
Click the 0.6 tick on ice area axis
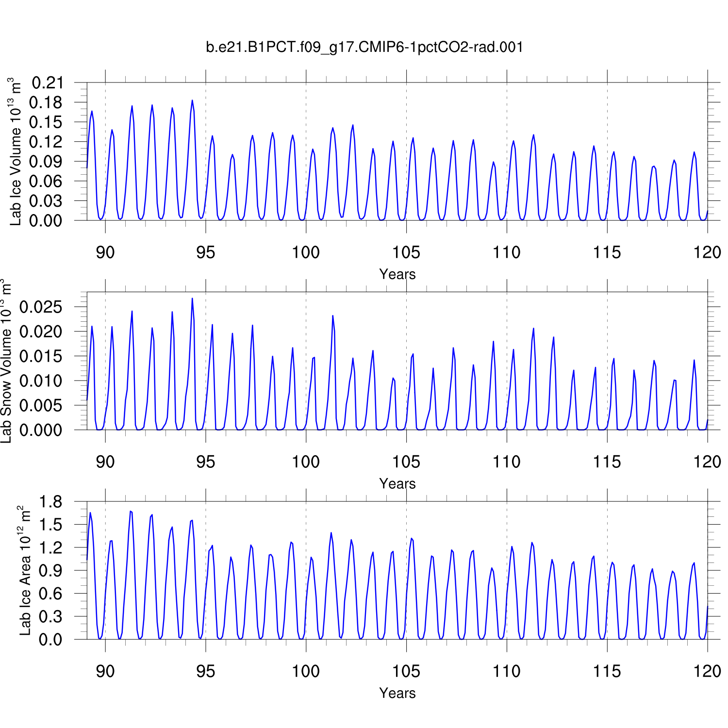pyautogui.click(x=51, y=594)
